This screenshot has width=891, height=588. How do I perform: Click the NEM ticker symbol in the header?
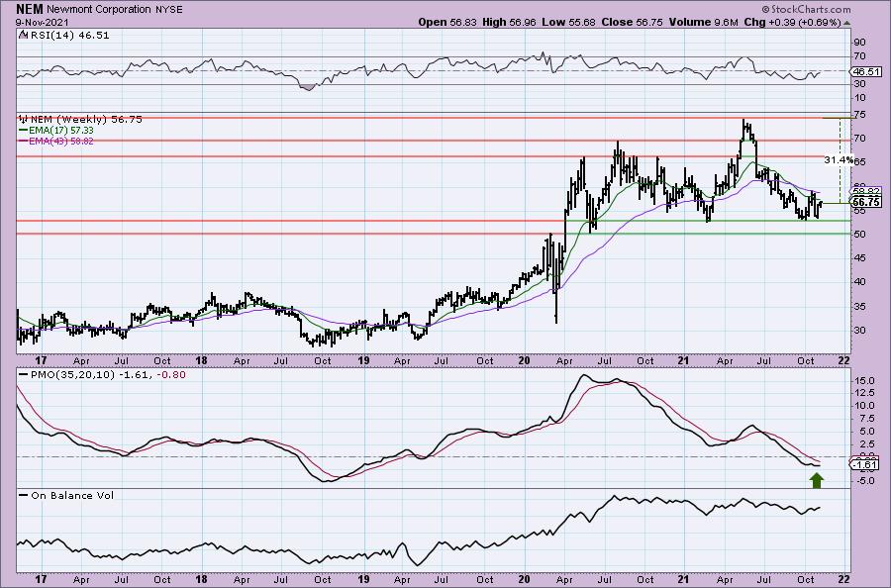pos(30,9)
